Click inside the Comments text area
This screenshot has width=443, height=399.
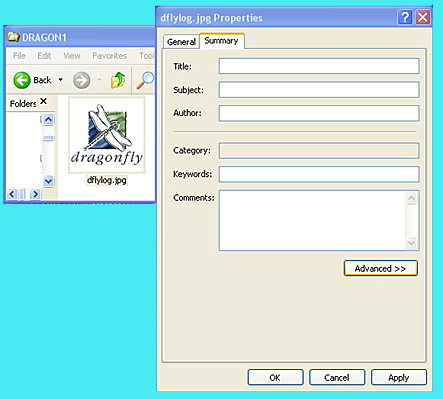(x=312, y=220)
